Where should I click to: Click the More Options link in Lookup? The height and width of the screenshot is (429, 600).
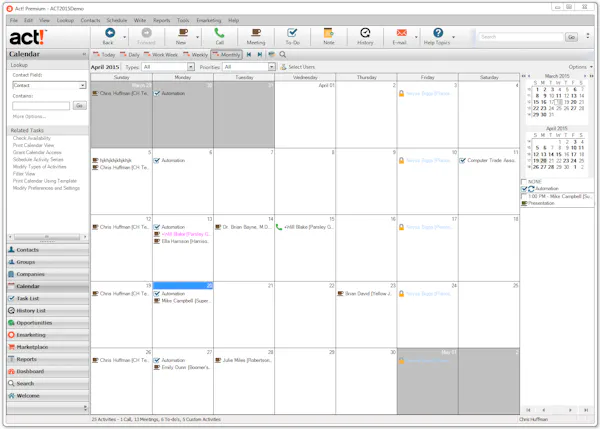[29, 116]
